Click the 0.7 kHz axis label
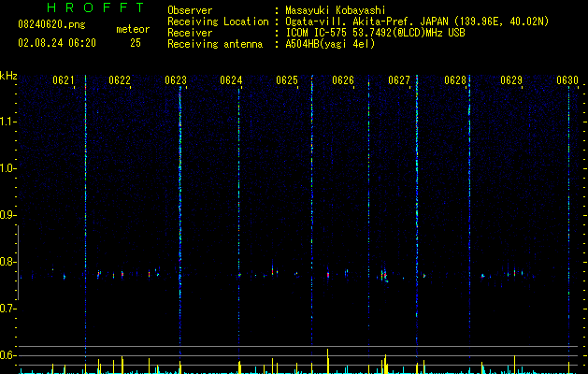The width and height of the screenshot is (588, 374). click(7, 309)
